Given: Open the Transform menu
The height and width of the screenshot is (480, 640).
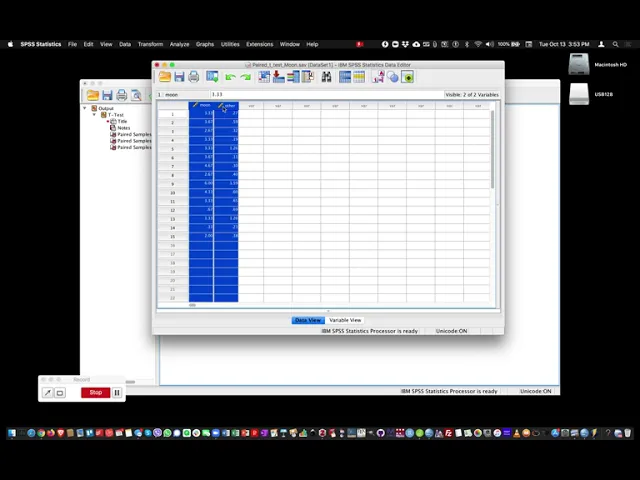Looking at the screenshot, I should coord(150,44).
